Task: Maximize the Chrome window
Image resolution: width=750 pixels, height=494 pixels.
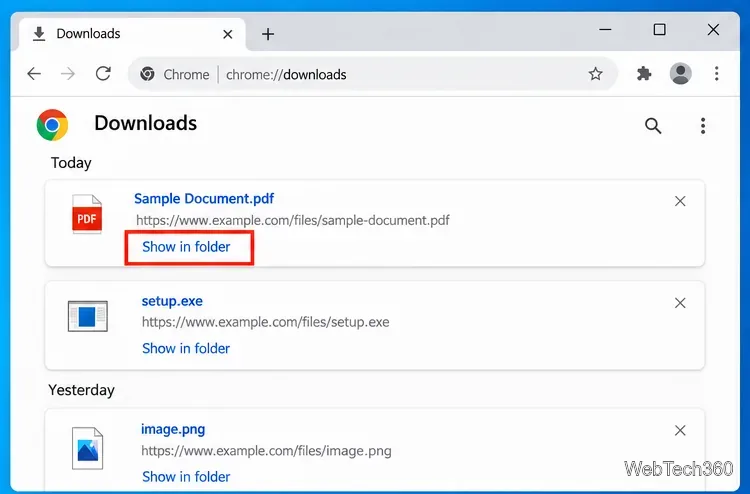Action: click(x=660, y=30)
